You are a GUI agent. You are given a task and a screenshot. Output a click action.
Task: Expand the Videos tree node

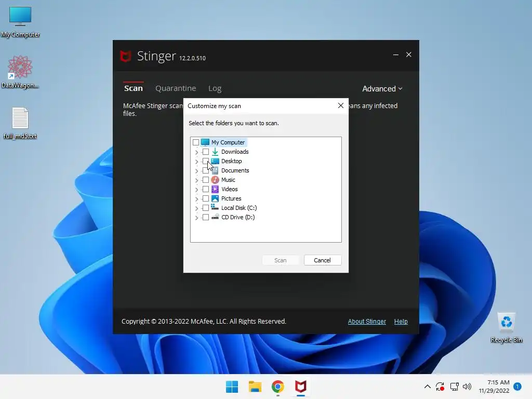point(196,190)
